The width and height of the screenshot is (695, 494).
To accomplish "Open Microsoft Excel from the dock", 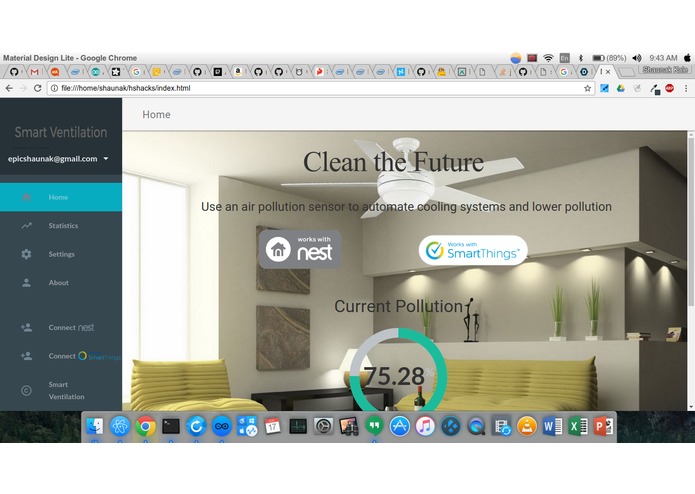I will pyautogui.click(x=578, y=427).
